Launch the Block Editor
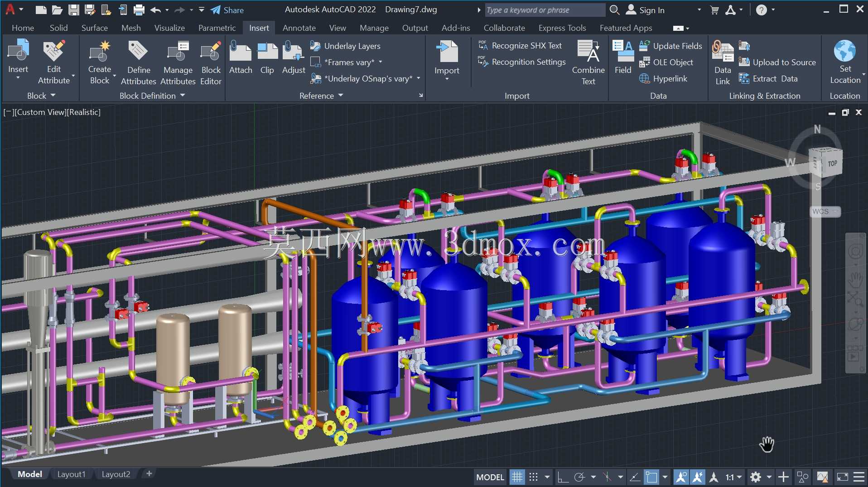Screen dimensions: 868x487 coord(211,62)
